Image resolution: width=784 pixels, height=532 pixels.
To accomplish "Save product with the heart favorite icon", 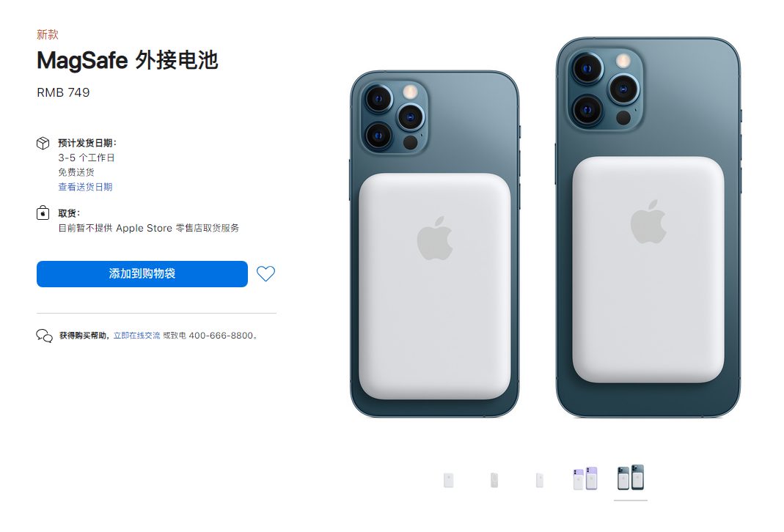I will point(265,274).
